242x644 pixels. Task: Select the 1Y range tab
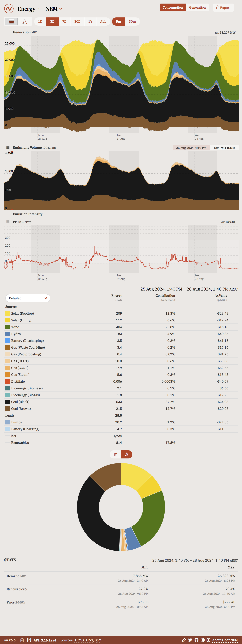point(90,21)
